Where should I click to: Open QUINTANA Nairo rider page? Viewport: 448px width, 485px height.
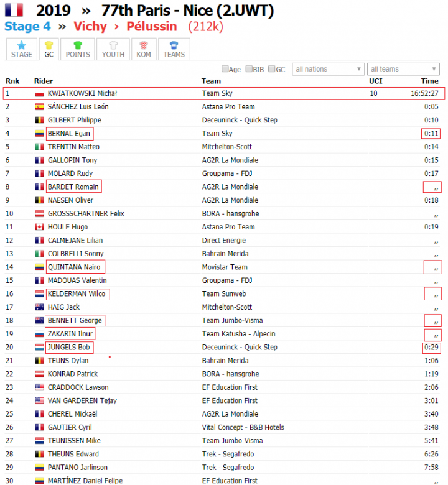[74, 267]
